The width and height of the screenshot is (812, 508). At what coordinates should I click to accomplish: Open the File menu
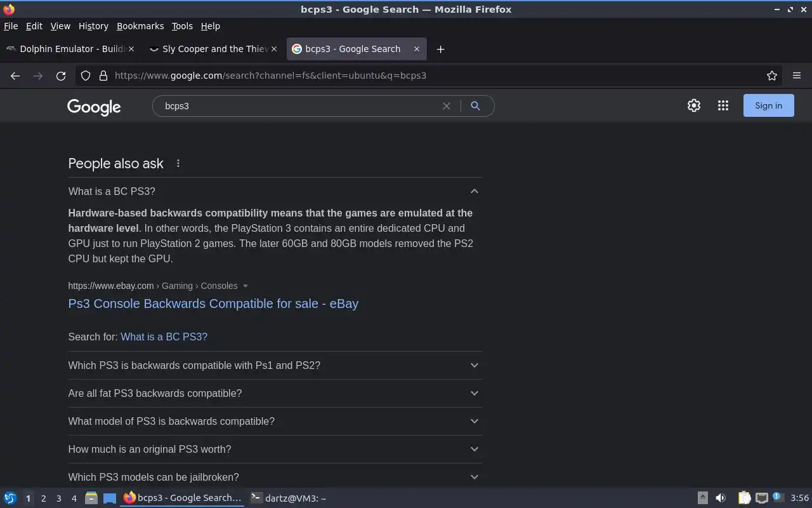pyautogui.click(x=11, y=26)
